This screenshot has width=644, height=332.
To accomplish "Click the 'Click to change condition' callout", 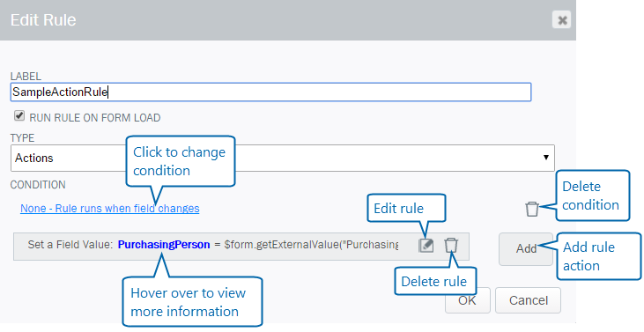I will point(181,161).
